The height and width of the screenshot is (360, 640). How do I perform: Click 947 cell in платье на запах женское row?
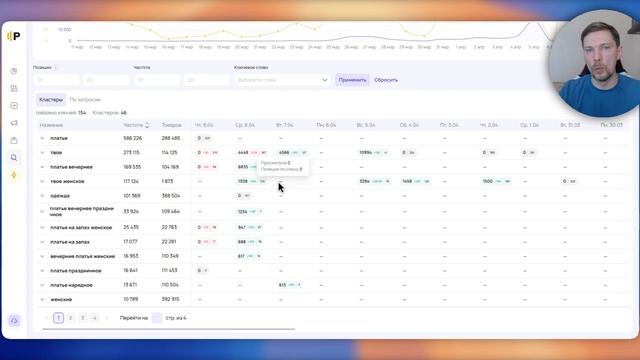click(x=250, y=227)
